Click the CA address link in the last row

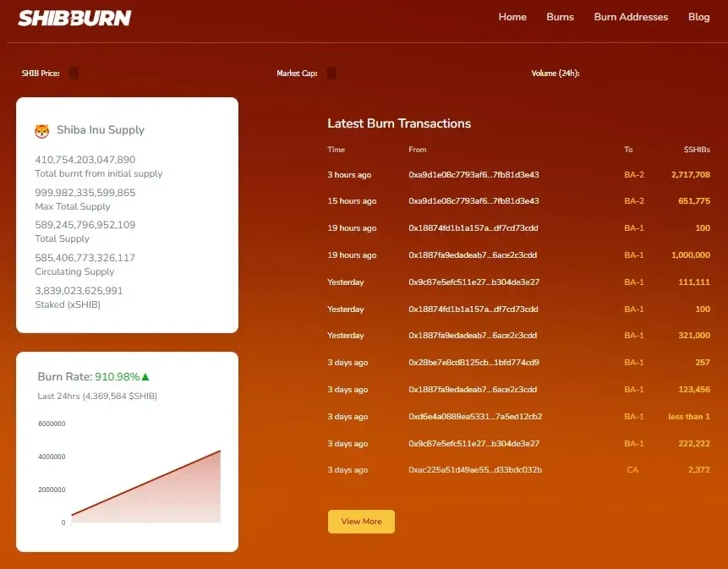tap(632, 469)
